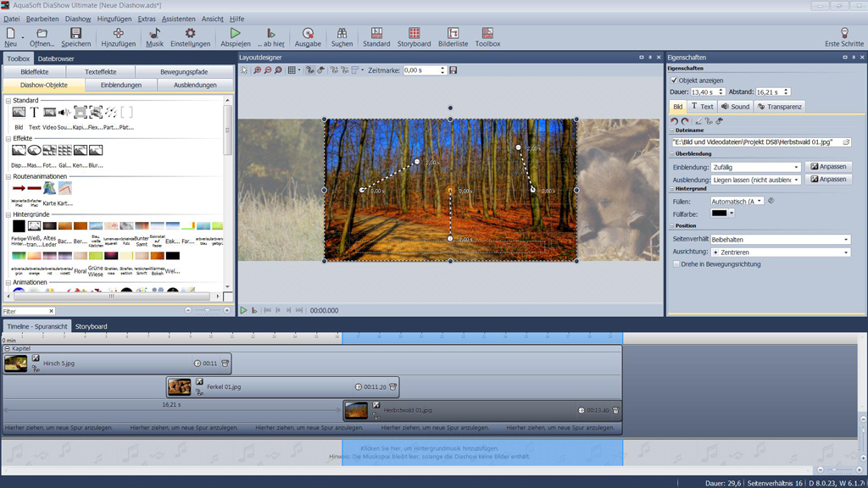868x488 pixels.
Task: Collapse the Kapitel track in the timeline
Action: (8, 348)
